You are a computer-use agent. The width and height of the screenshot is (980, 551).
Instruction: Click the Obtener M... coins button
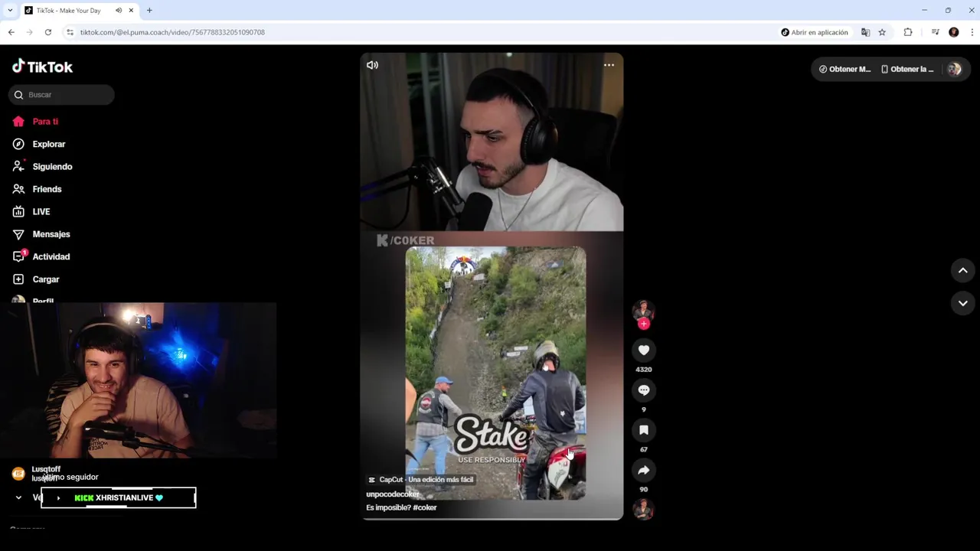(845, 69)
